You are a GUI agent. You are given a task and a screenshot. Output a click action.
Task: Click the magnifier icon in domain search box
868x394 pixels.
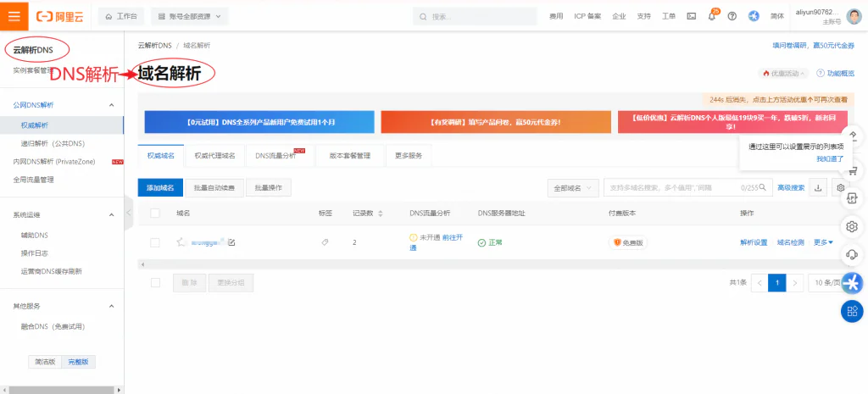[x=763, y=187]
